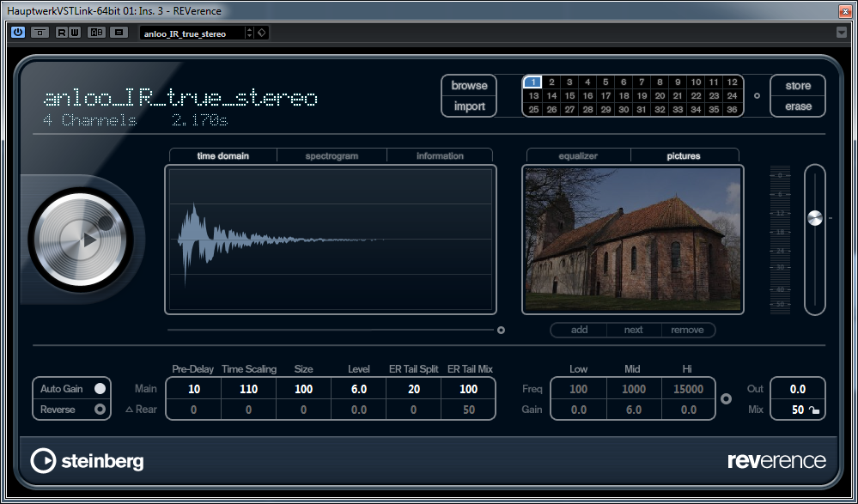The image size is (858, 504).
Task: Toggle the Reverse option
Action: (x=100, y=410)
